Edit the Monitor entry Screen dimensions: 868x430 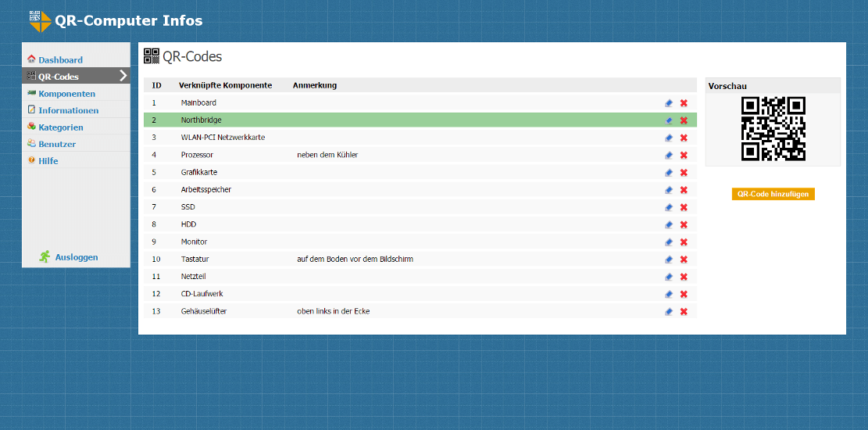coord(669,242)
